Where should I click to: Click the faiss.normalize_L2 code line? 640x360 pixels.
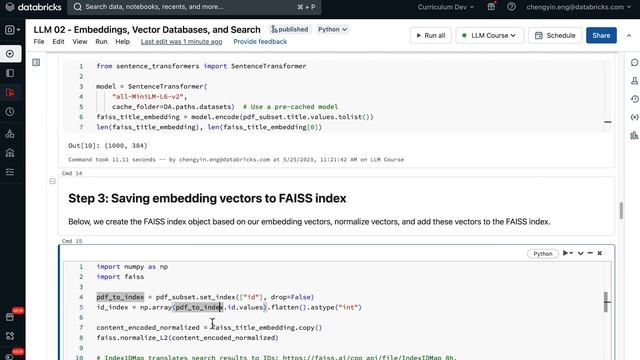[187, 338]
